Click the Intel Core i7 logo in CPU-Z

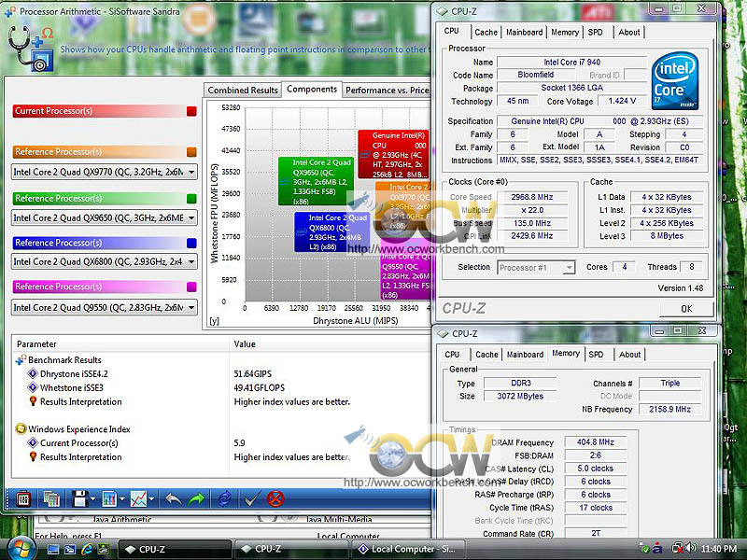tap(675, 81)
